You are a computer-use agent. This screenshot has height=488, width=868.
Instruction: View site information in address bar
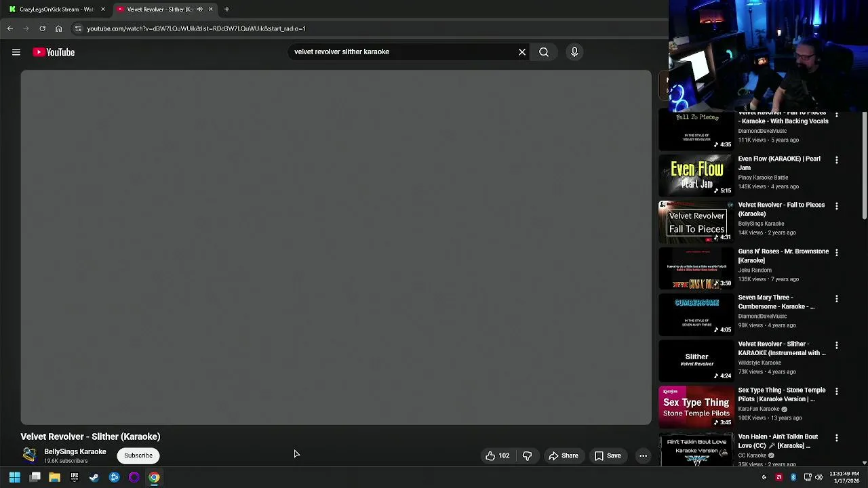click(78, 28)
